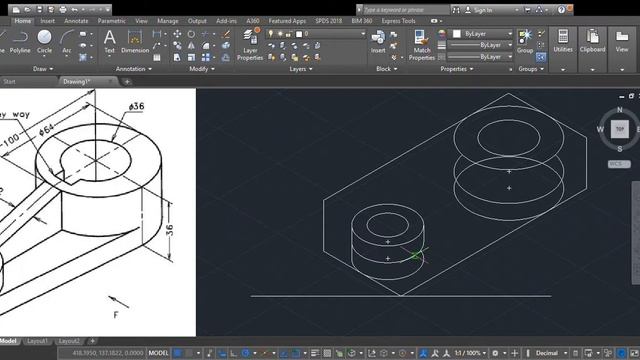Click the Match Properties tool
The image size is (640, 360).
click(x=422, y=45)
